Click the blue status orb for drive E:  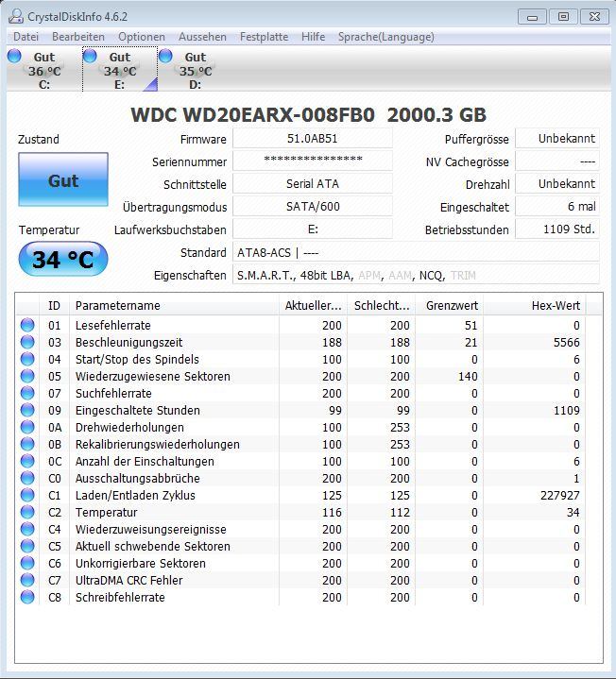(90, 56)
